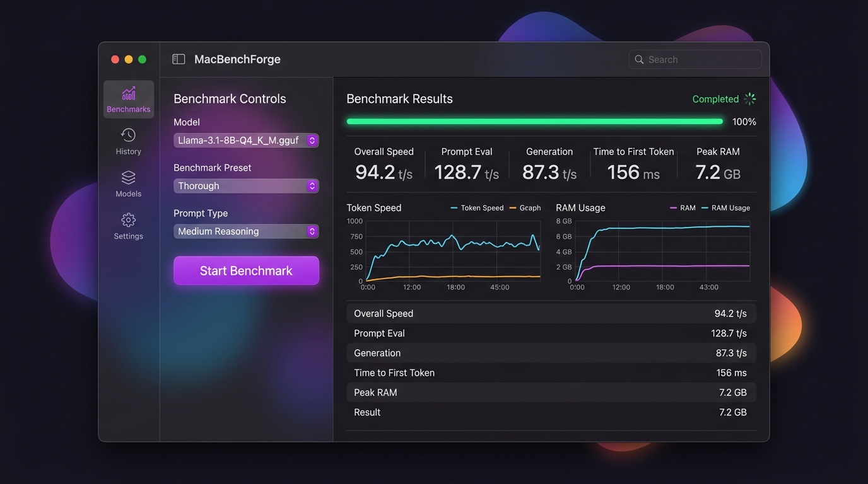Click the green benchmark progress bar
The height and width of the screenshot is (484, 868).
pyautogui.click(x=535, y=122)
